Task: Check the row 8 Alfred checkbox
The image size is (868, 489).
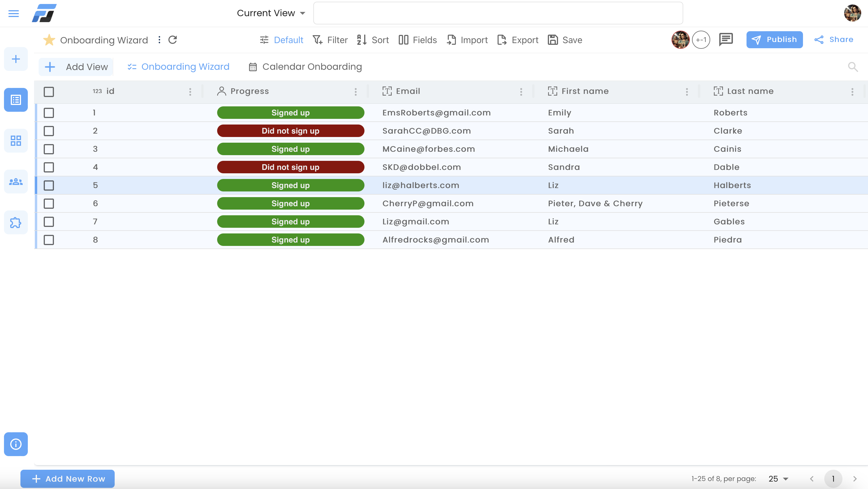Action: click(49, 240)
